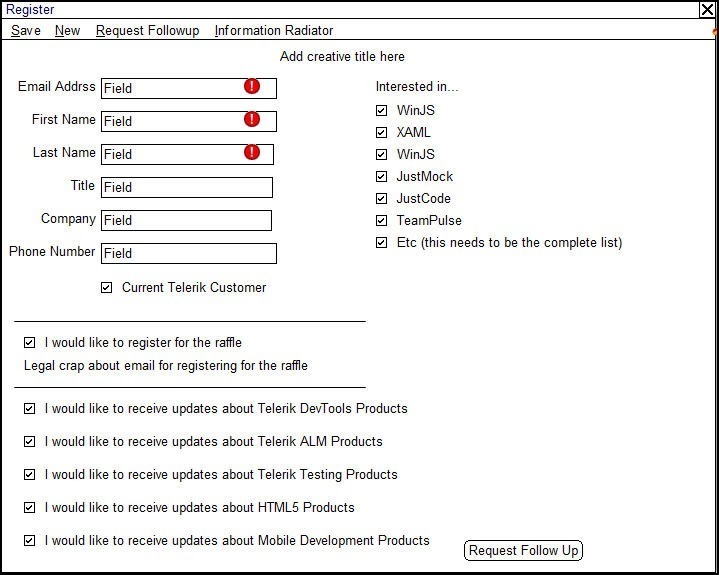Click the error icon in First Name field
This screenshot has height=575, width=719.
252,119
